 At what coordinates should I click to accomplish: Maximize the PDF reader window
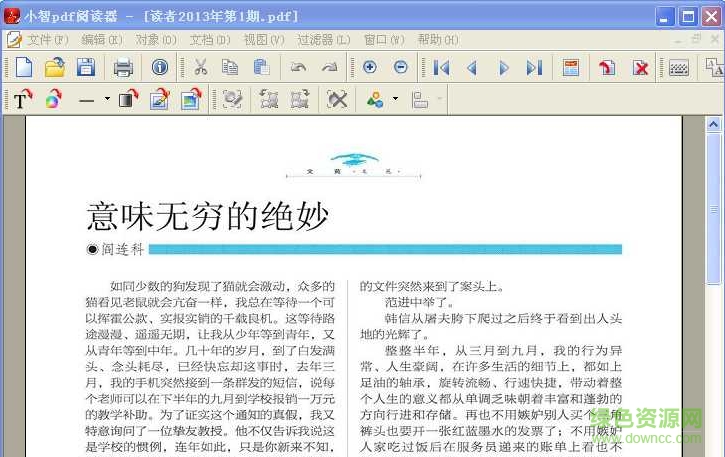(688, 17)
